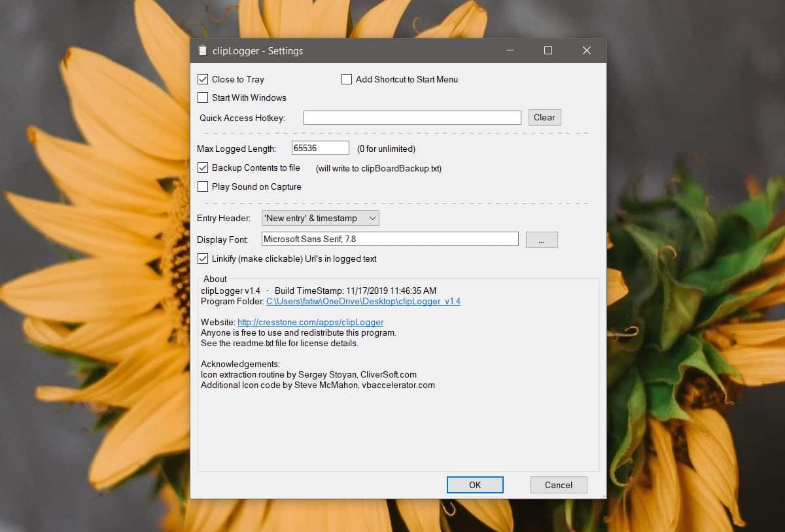The width and height of the screenshot is (785, 532).
Task: Minimize the clipLogger Settings window
Action: pyautogui.click(x=510, y=50)
